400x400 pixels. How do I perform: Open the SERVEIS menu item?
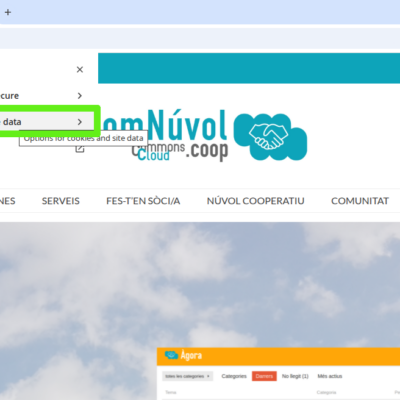click(x=61, y=201)
